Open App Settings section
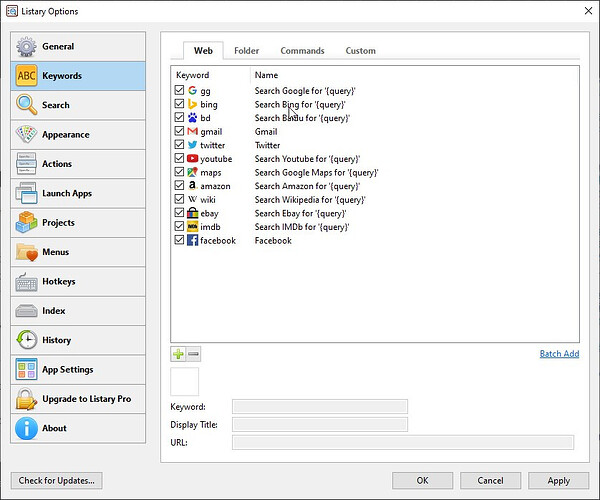 pos(78,370)
